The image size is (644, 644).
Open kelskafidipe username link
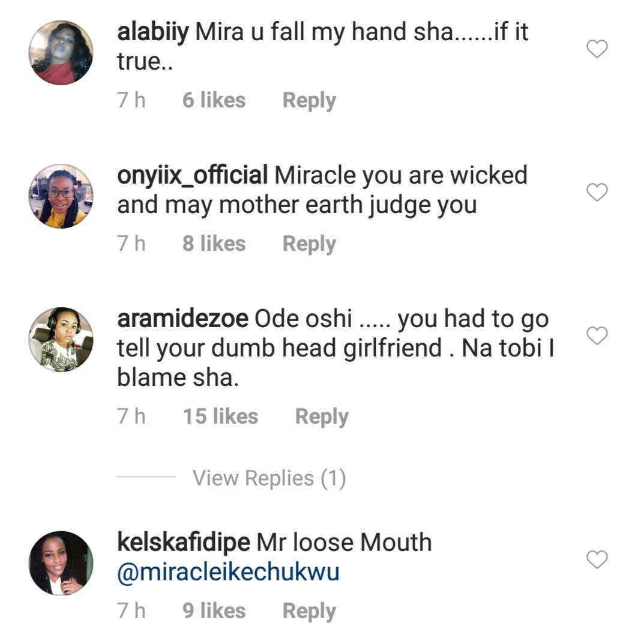(x=184, y=543)
